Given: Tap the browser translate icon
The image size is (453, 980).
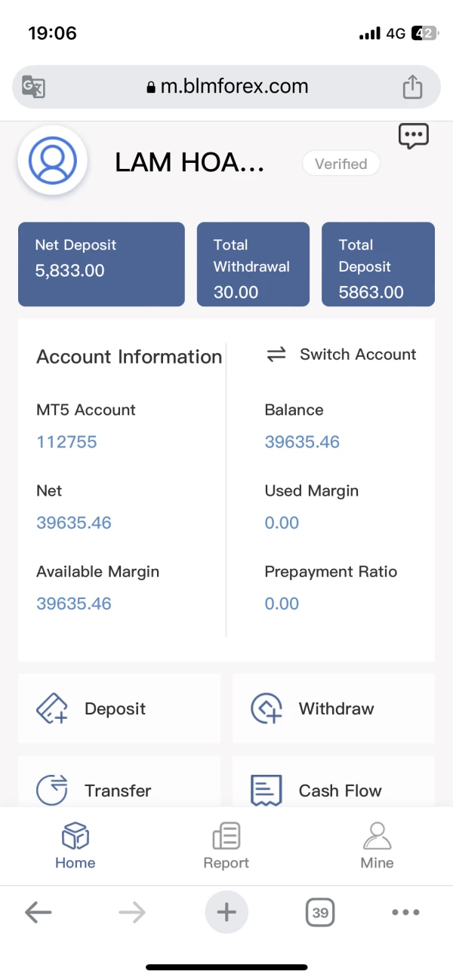Looking at the screenshot, I should click(x=33, y=87).
